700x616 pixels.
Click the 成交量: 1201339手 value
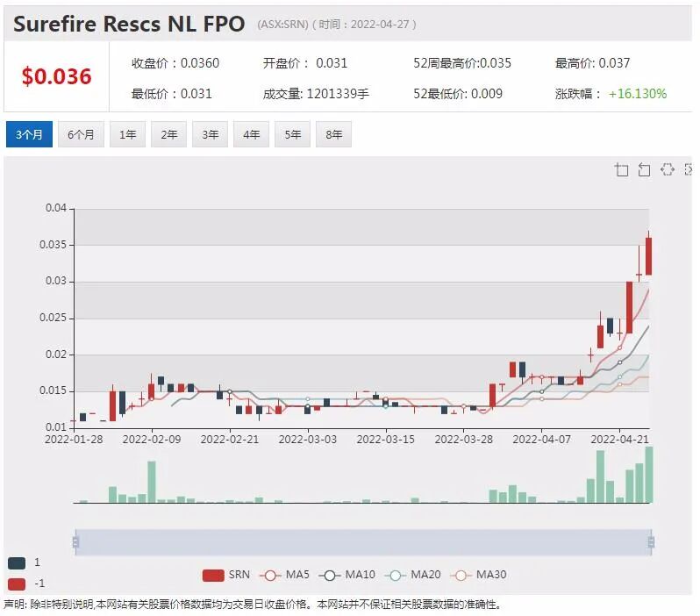[316, 94]
